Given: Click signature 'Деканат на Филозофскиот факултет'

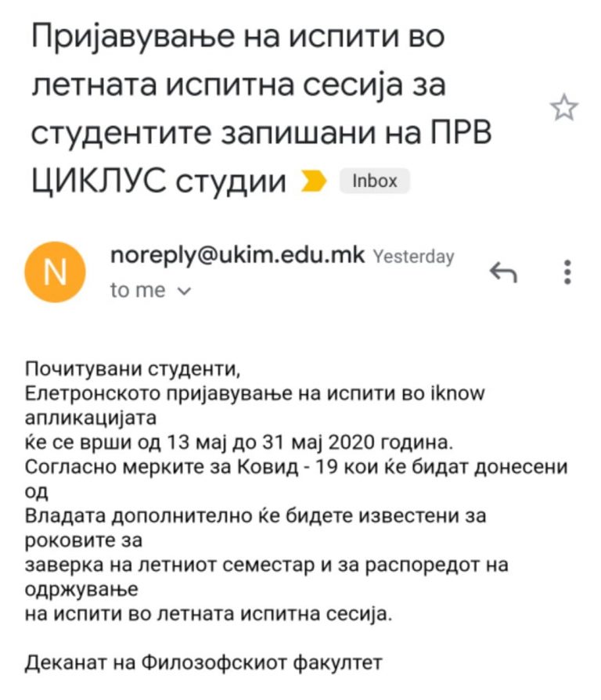Looking at the screenshot, I should (203, 663).
